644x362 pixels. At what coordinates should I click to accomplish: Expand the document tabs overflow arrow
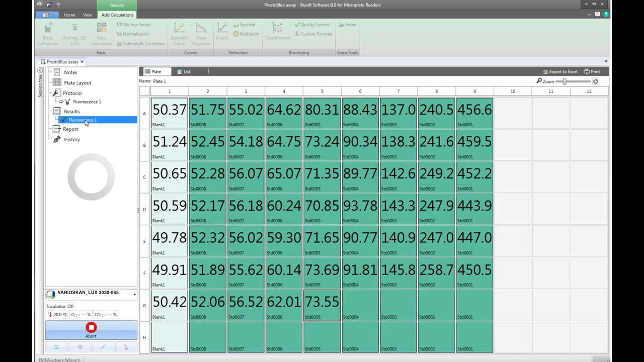pos(606,62)
